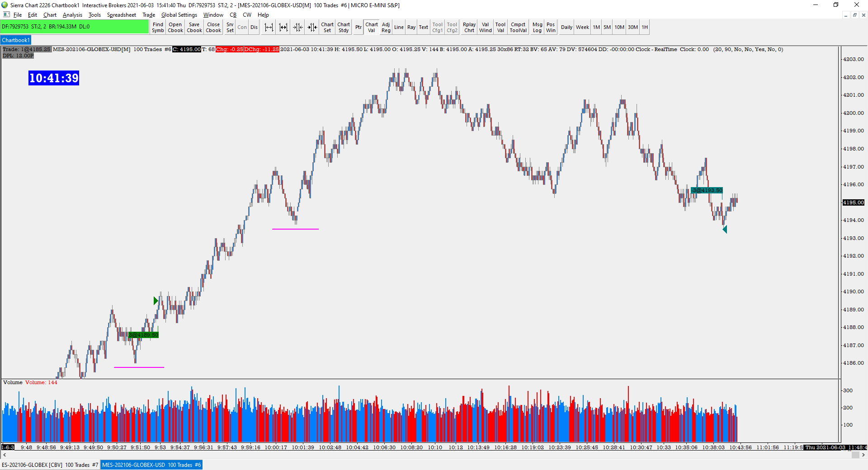Image resolution: width=868 pixels, height=470 pixels.
Task: Click the teal sell fill arrow marker
Action: 725,230
